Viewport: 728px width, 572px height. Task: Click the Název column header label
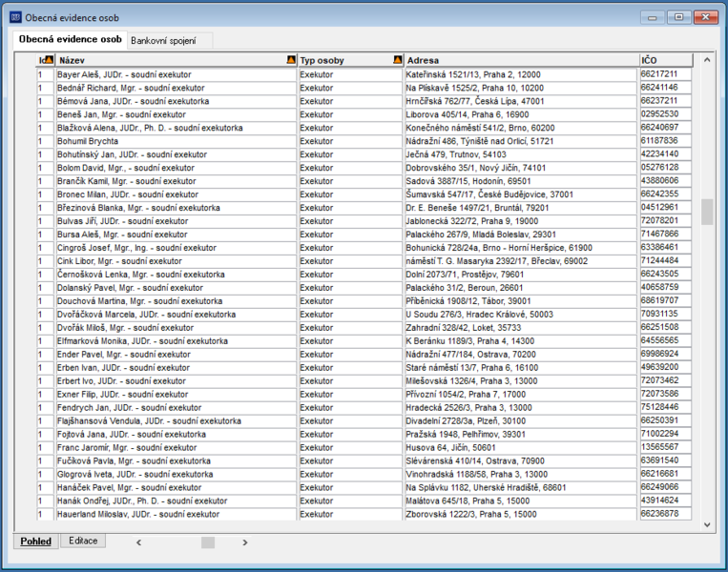(72, 60)
